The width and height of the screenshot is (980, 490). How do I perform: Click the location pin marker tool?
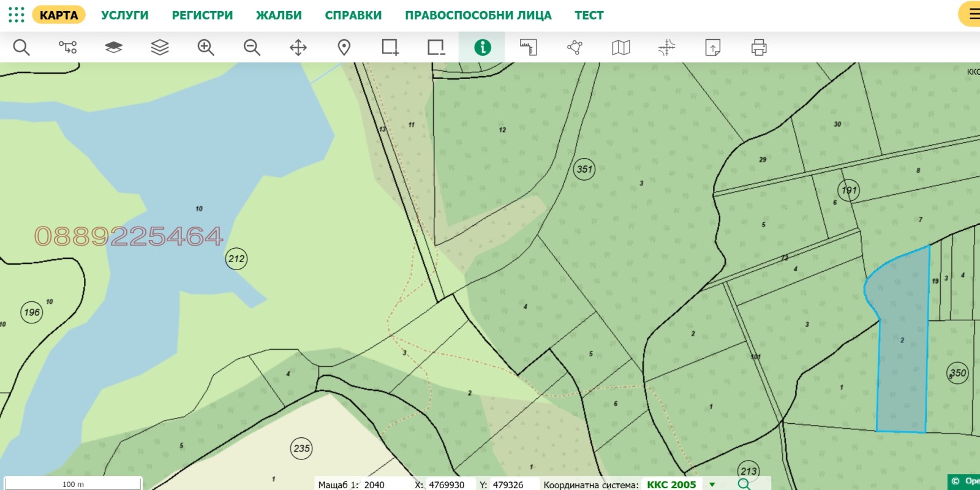pyautogui.click(x=344, y=47)
